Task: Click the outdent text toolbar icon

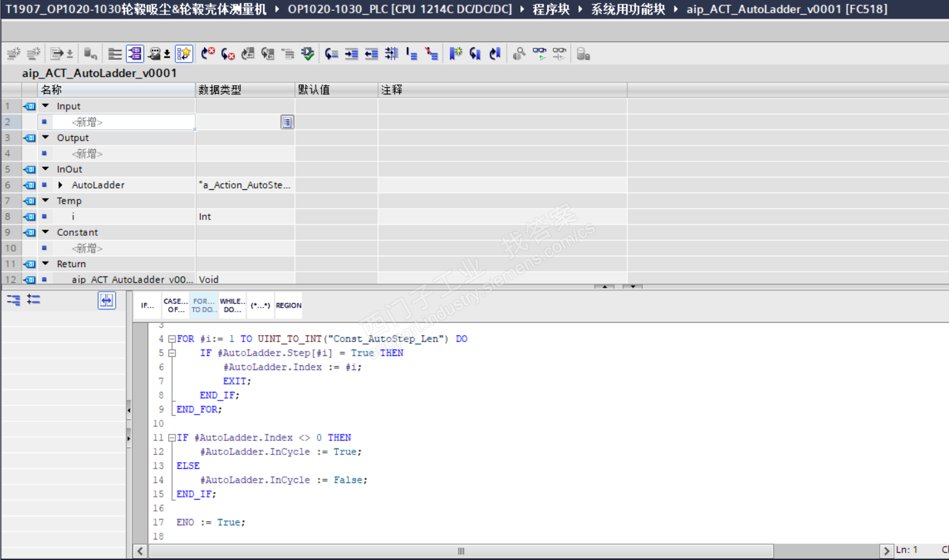Action: click(x=371, y=54)
